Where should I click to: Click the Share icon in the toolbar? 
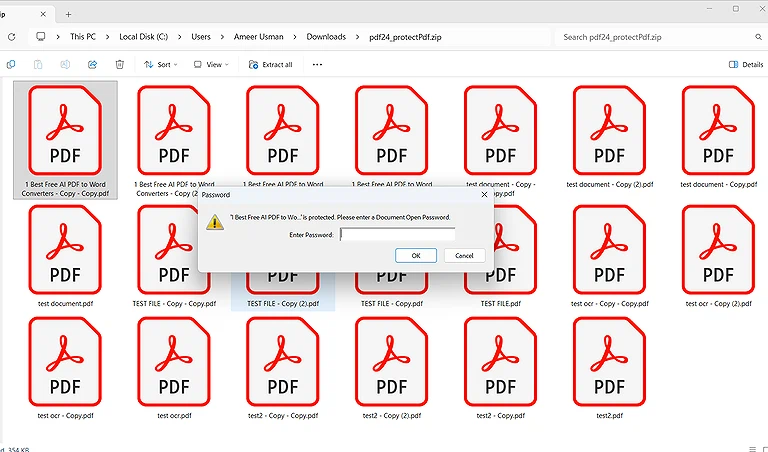(x=92, y=65)
